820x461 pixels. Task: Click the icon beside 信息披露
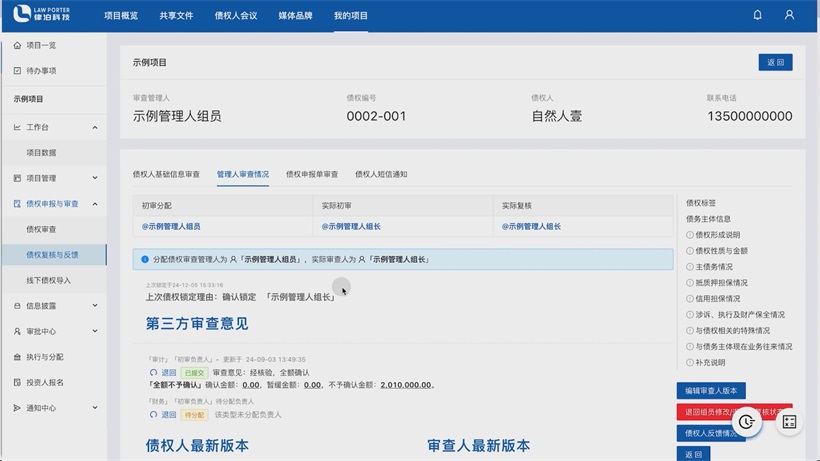pos(17,306)
